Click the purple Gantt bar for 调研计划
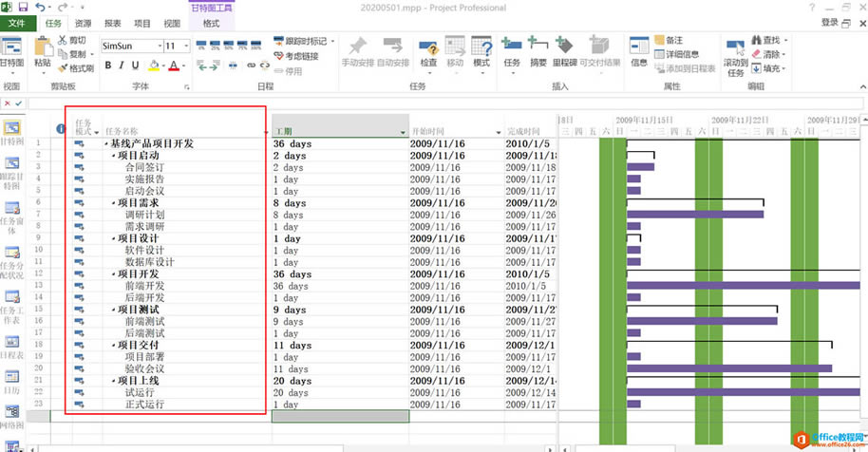This screenshot has height=452, width=868. pos(695,215)
